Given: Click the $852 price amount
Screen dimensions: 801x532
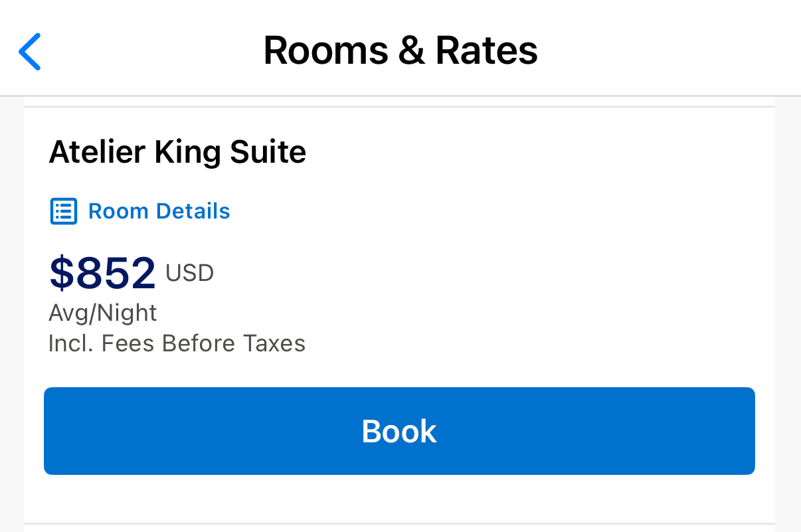Looking at the screenshot, I should pos(103,273).
